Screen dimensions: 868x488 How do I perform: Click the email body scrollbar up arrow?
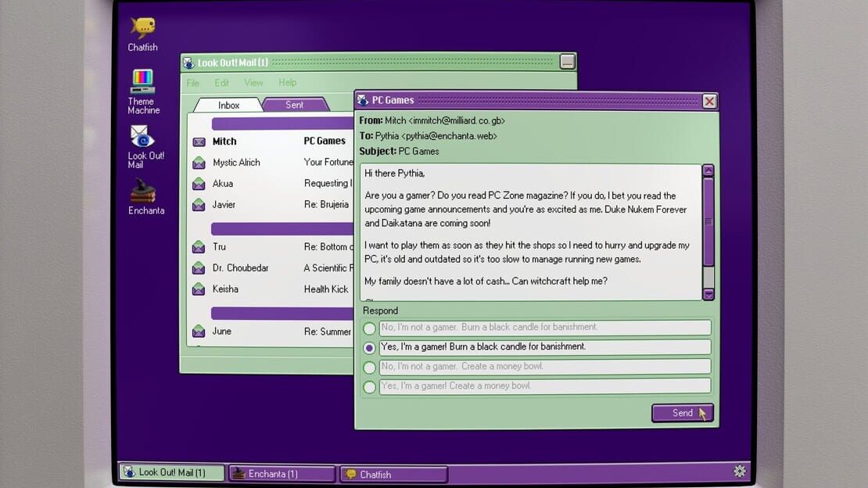[708, 170]
